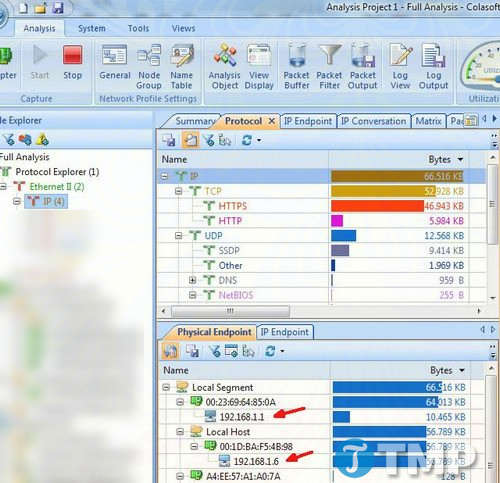This screenshot has width=500, height=483.
Task: Collapse the NetBIOS protocol node
Action: coord(192,295)
